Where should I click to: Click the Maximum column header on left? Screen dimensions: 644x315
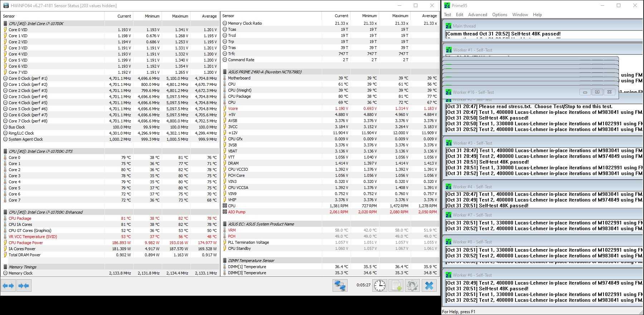point(180,16)
